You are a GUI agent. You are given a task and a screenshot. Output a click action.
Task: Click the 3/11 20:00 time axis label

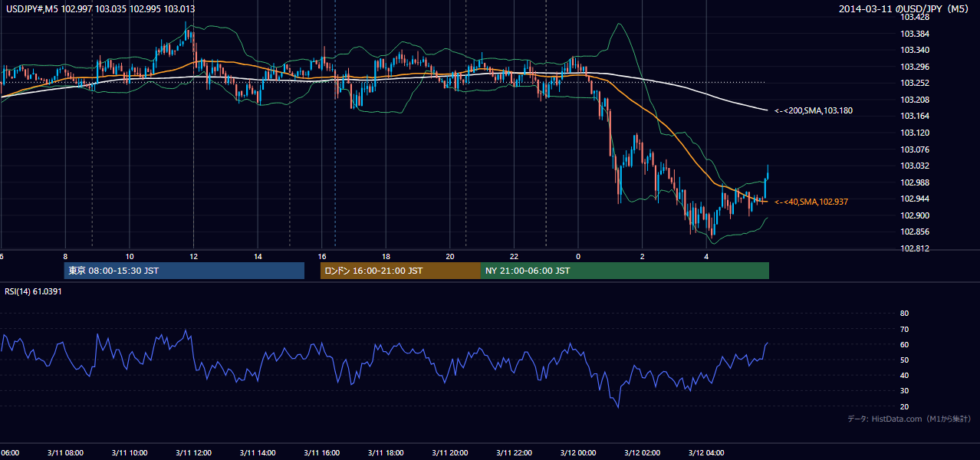pos(449,453)
